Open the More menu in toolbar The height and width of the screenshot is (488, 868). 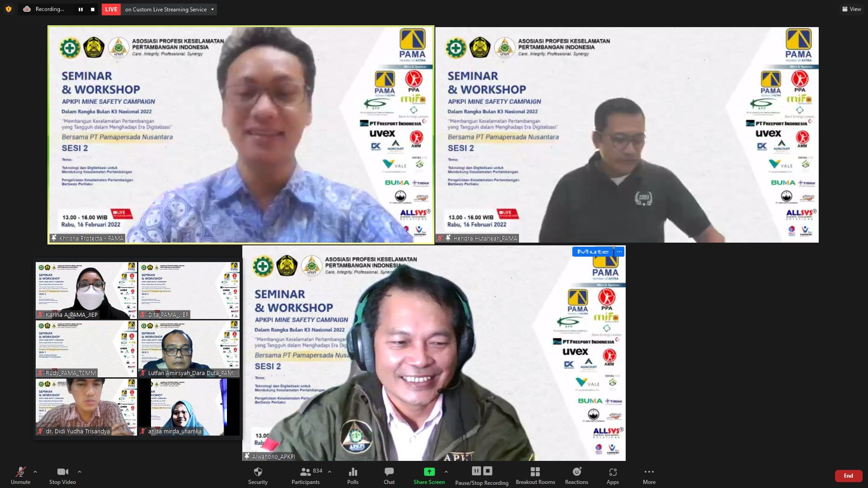649,472
